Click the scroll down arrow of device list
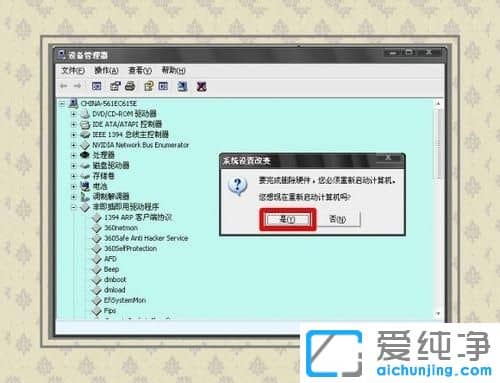This screenshot has width=500, height=383. tap(438, 314)
